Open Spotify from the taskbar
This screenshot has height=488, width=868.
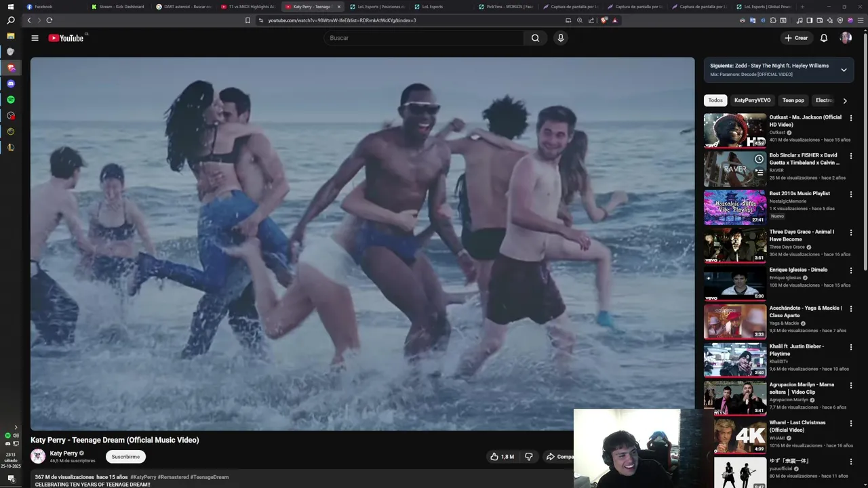(10, 100)
